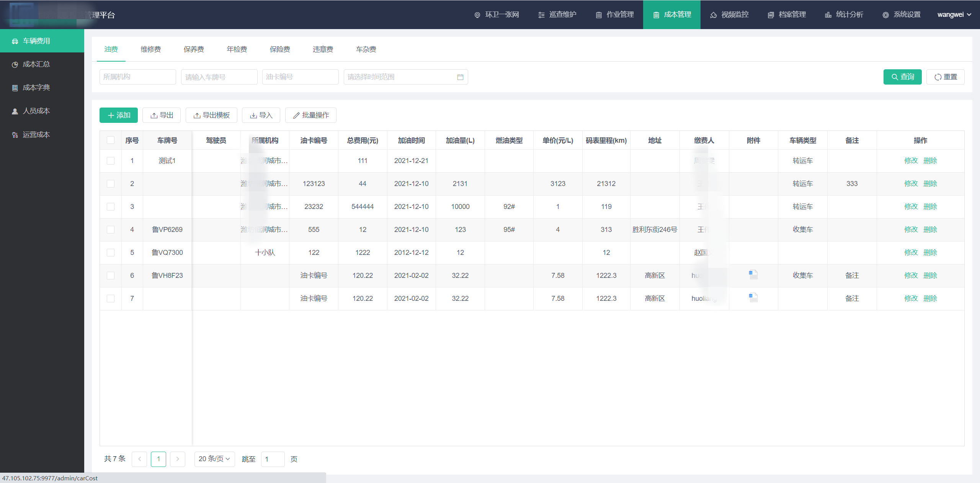Image resolution: width=980 pixels, height=483 pixels.
Task: Click the 车辆费用 car icon in sidebar
Action: tap(15, 41)
